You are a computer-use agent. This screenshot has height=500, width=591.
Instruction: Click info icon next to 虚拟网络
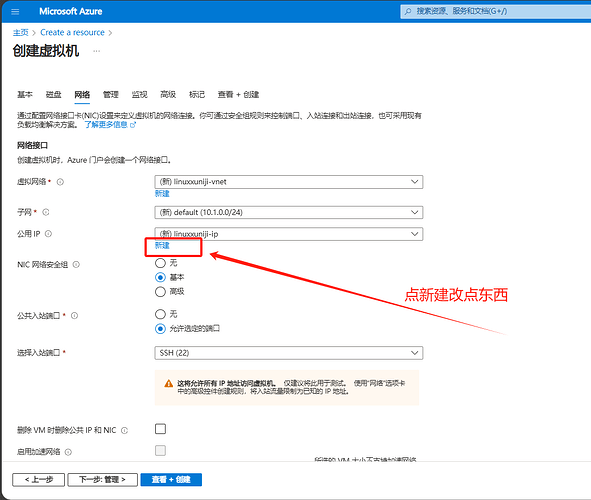60,182
